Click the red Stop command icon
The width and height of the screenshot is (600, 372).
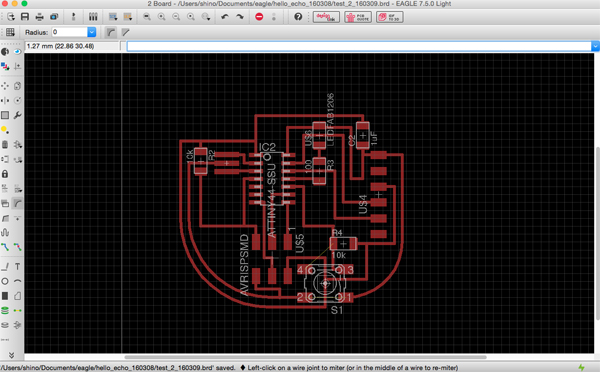pyautogui.click(x=259, y=17)
